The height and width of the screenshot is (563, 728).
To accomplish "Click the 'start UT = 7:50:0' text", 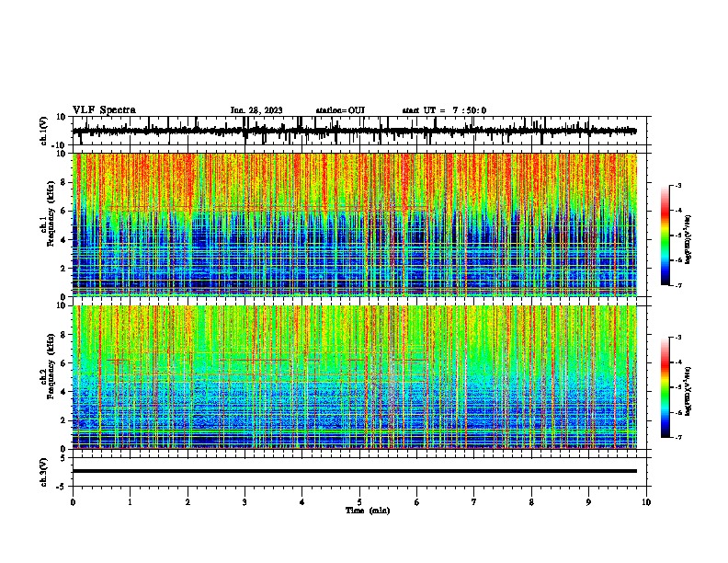I will (x=444, y=110).
